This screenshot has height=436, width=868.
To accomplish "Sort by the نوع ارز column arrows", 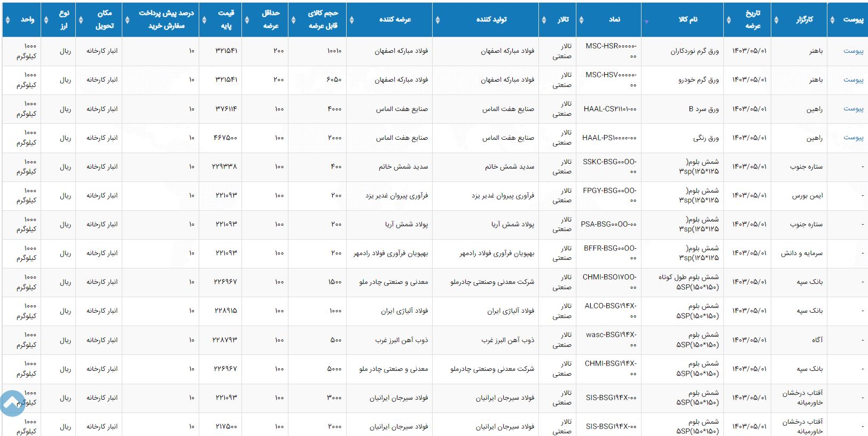I will 46,20.
